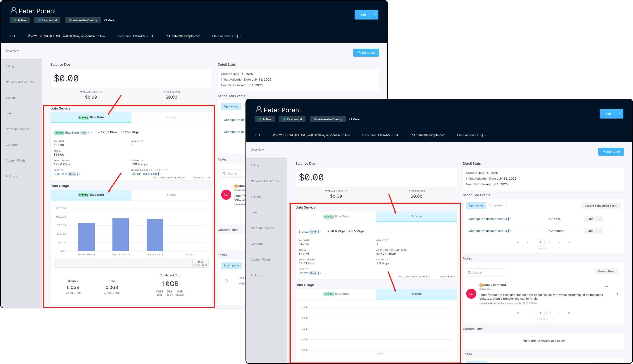
Task: Click the orange Abbey Bernhard avatar in the front window
Action: (x=481, y=285)
